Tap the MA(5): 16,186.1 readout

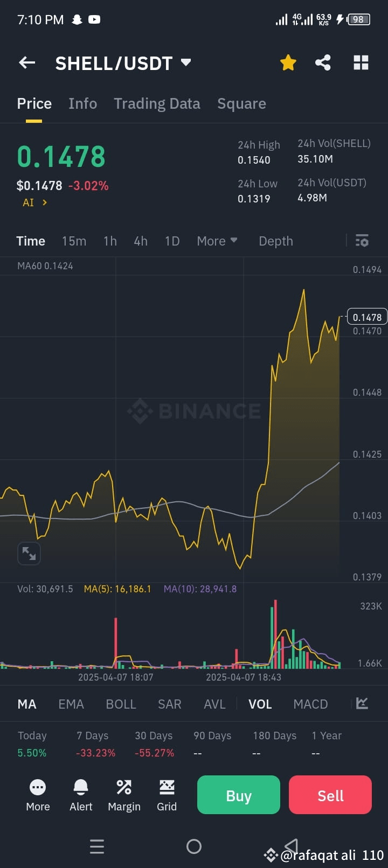tap(117, 589)
